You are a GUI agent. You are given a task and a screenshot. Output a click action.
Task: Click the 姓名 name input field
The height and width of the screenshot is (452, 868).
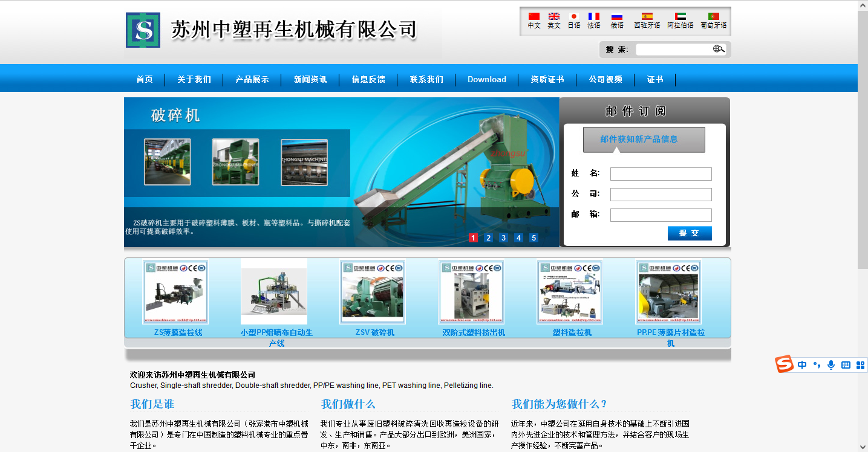pos(661,174)
